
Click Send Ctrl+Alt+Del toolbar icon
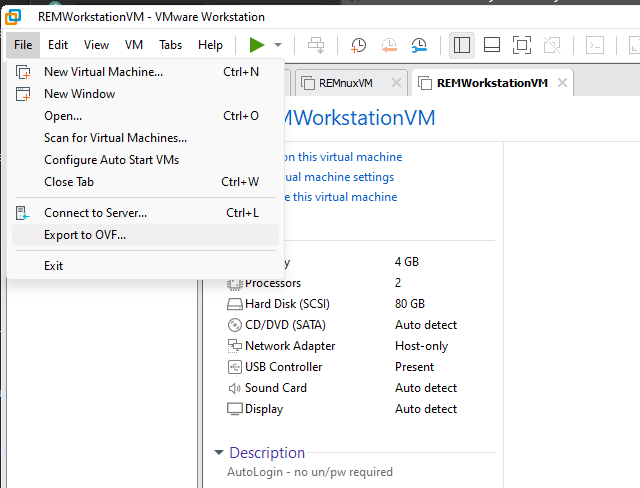316,45
